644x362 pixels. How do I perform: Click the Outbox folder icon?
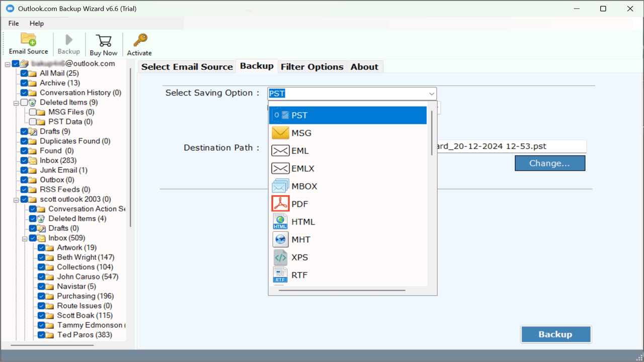33,180
